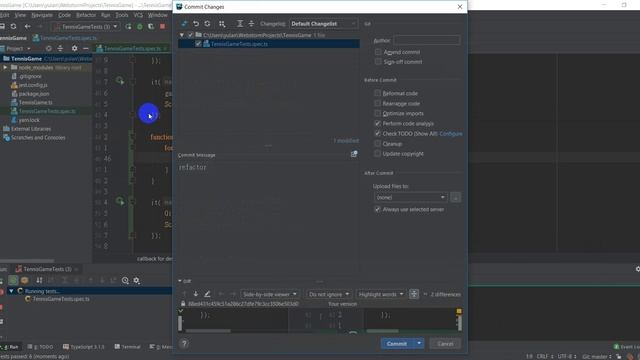Viewport: 640px width, 360px height.
Task: Click run gutter icon at line 7
Action: [120, 80]
